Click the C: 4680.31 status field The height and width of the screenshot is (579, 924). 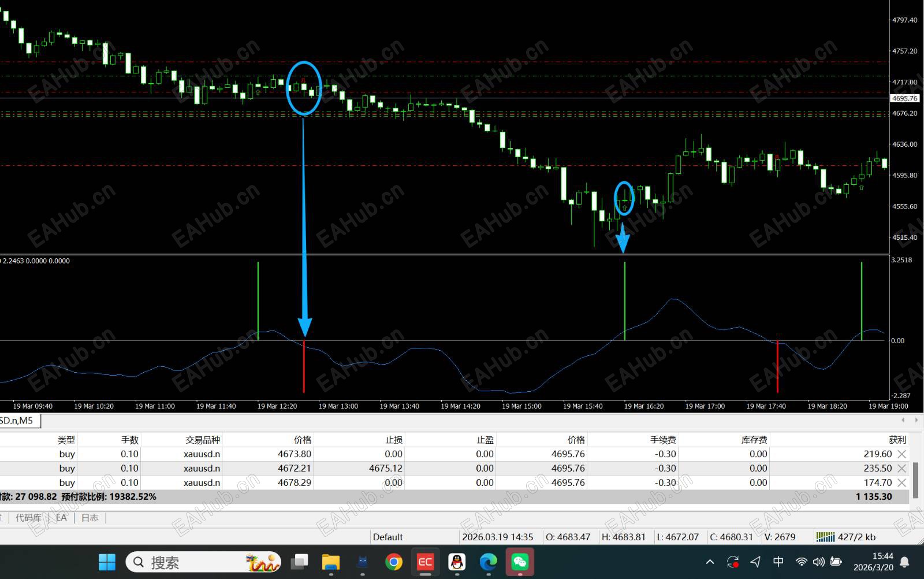click(732, 537)
